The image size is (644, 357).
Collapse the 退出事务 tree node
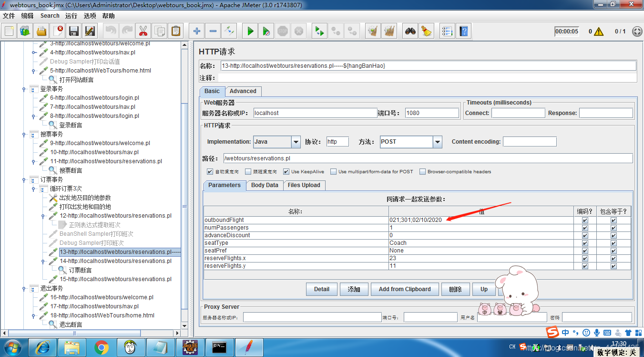coord(24,289)
